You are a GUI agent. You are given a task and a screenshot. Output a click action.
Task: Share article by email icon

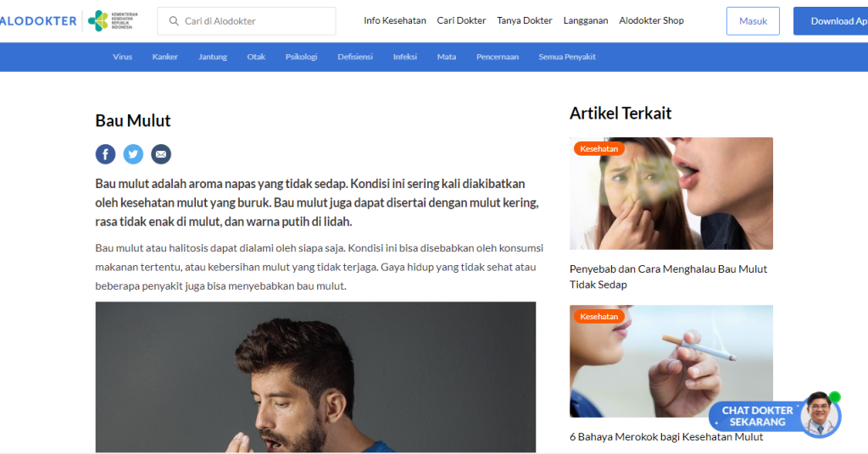(161, 153)
